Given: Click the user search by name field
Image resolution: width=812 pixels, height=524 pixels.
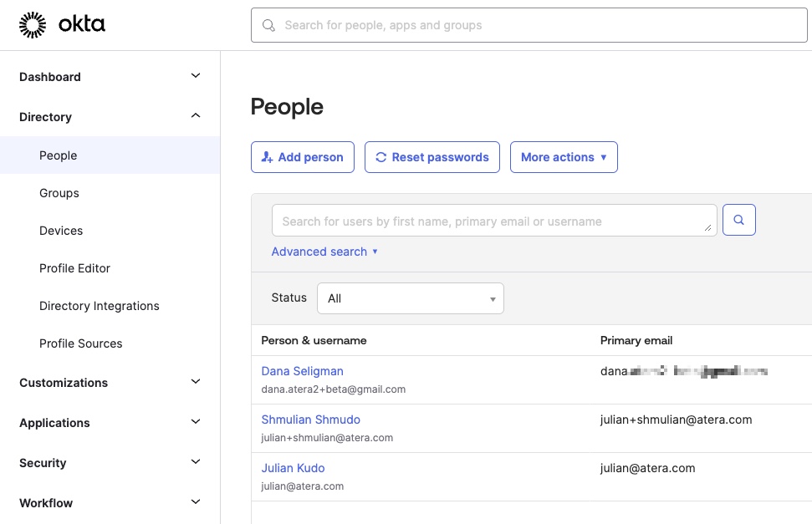Looking at the screenshot, I should point(494,221).
